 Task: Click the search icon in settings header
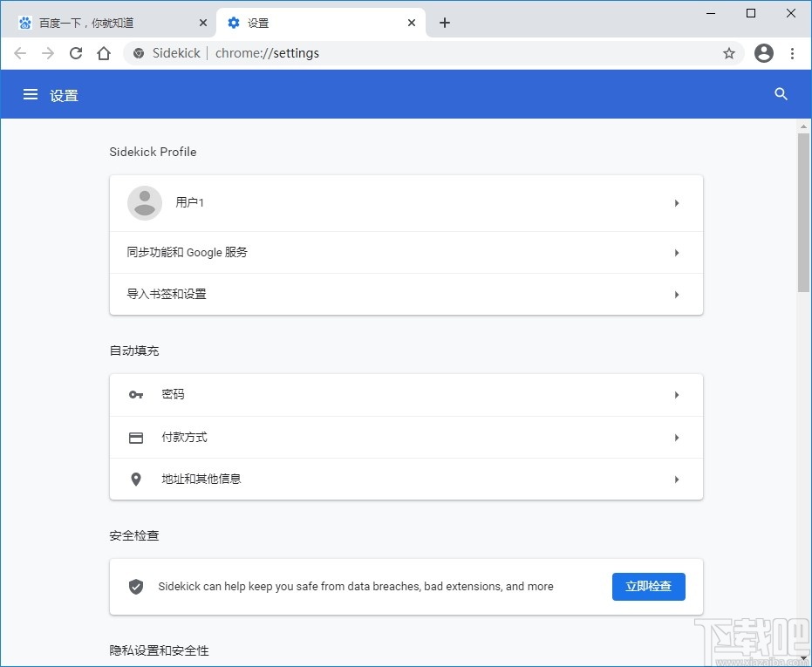[781, 94]
